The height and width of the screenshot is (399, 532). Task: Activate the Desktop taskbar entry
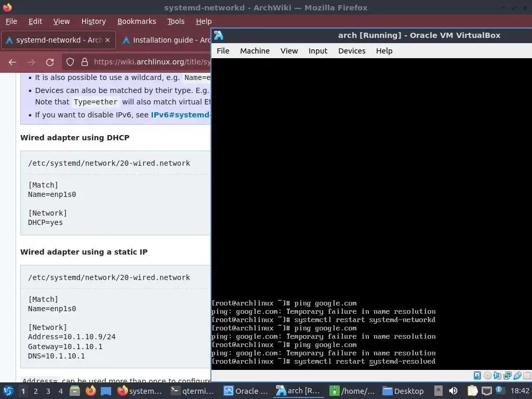pyautogui.click(x=404, y=391)
